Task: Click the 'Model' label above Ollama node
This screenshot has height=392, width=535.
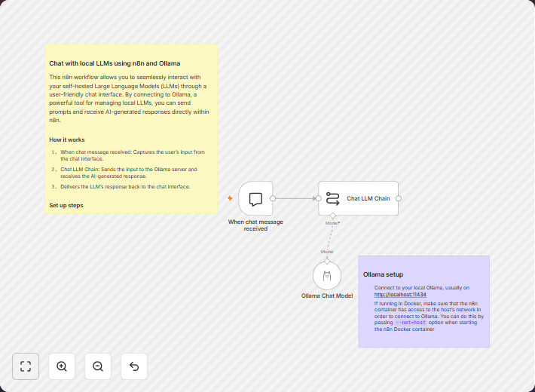Action: tap(327, 252)
